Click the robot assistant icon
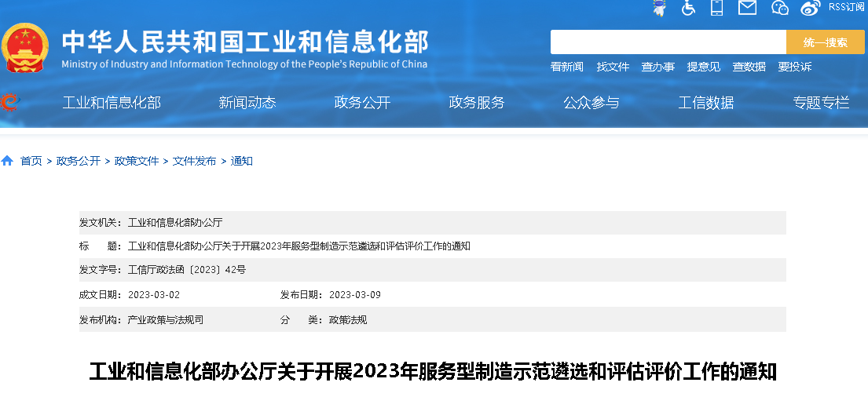The height and width of the screenshot is (397, 868). (x=659, y=8)
